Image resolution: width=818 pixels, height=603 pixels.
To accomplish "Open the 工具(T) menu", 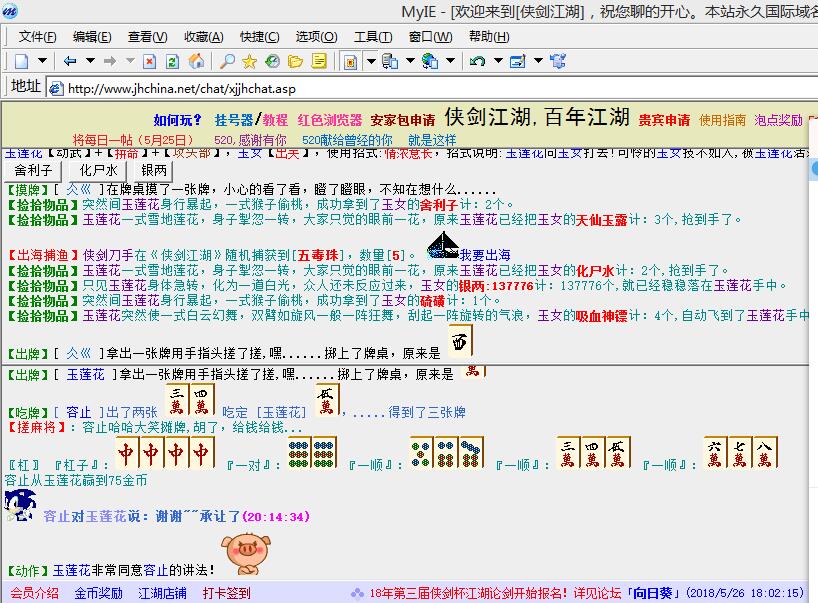I will point(373,37).
